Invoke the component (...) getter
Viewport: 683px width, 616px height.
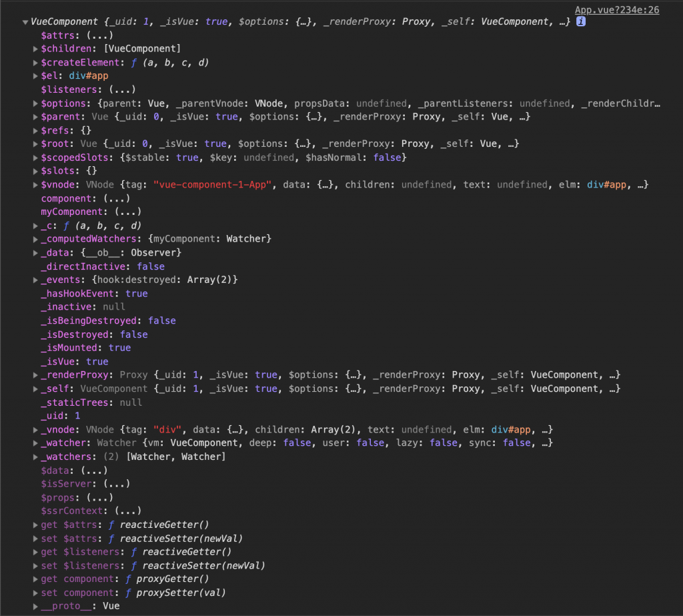(x=117, y=198)
